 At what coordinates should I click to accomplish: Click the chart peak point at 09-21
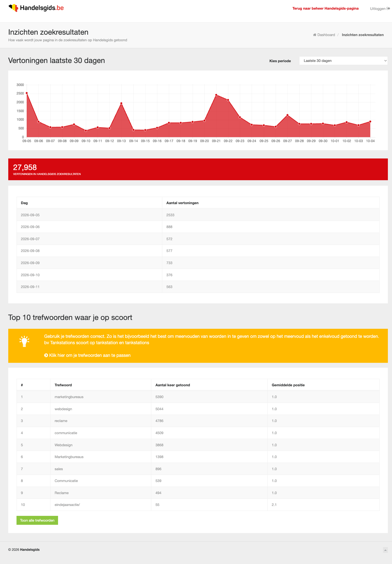click(216, 95)
